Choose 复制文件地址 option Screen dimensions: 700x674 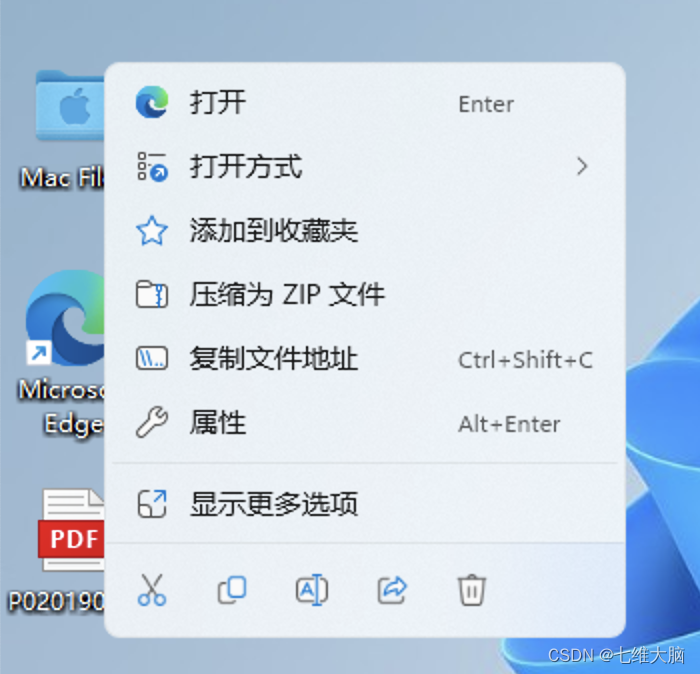click(x=365, y=358)
